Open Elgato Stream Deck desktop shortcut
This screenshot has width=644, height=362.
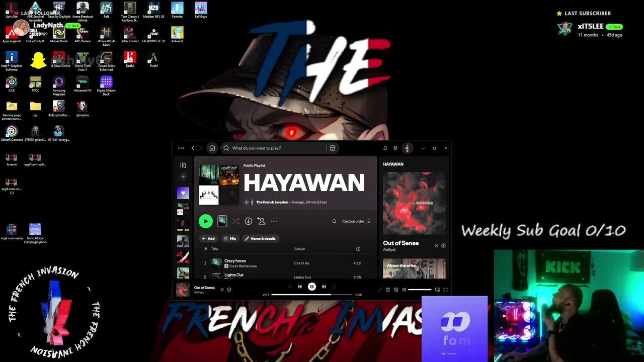click(106, 85)
